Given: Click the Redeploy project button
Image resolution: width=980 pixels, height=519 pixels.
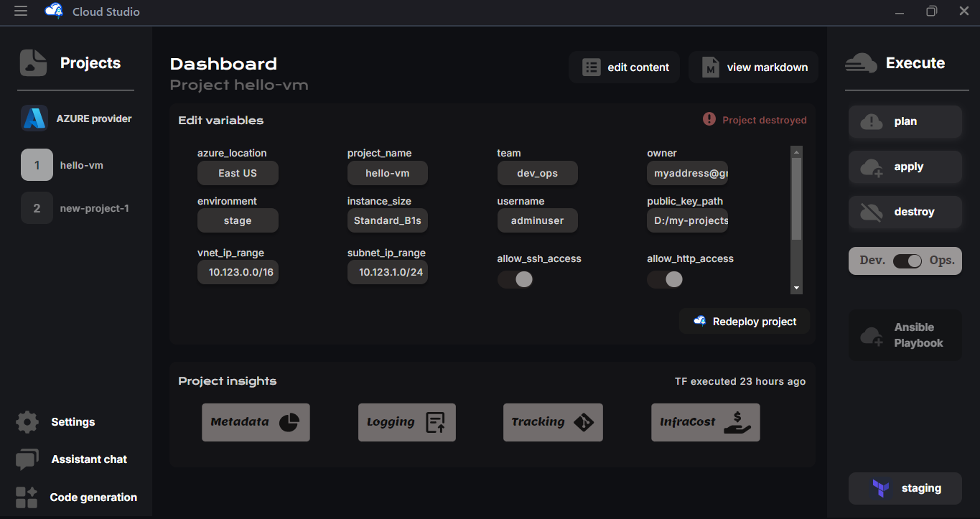Looking at the screenshot, I should pyautogui.click(x=745, y=322).
